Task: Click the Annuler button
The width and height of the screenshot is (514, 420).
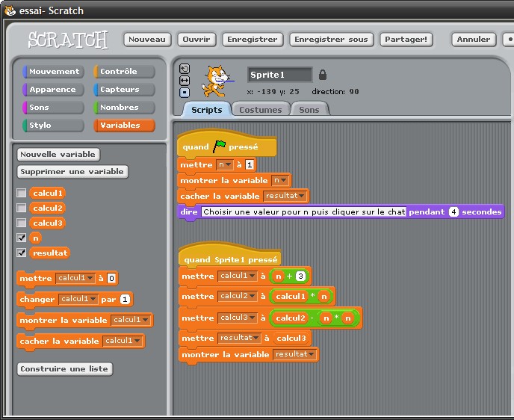Action: [x=474, y=40]
